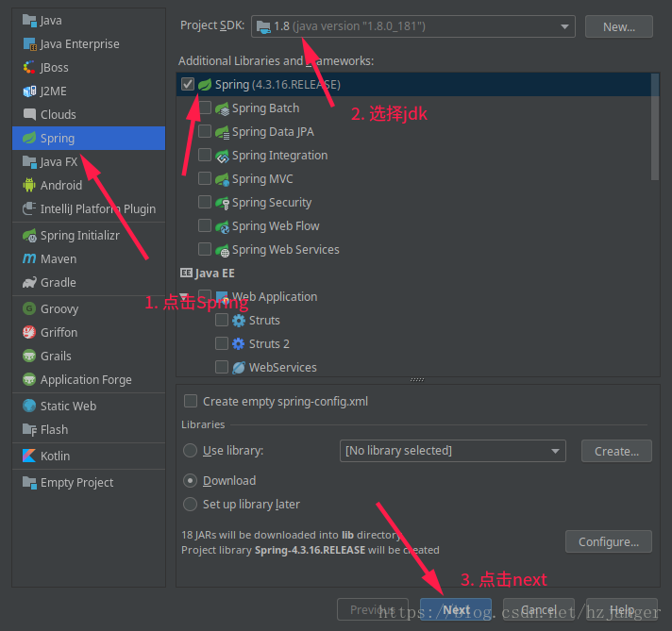
Task: Click the Gradle elephant icon
Action: click(x=29, y=282)
